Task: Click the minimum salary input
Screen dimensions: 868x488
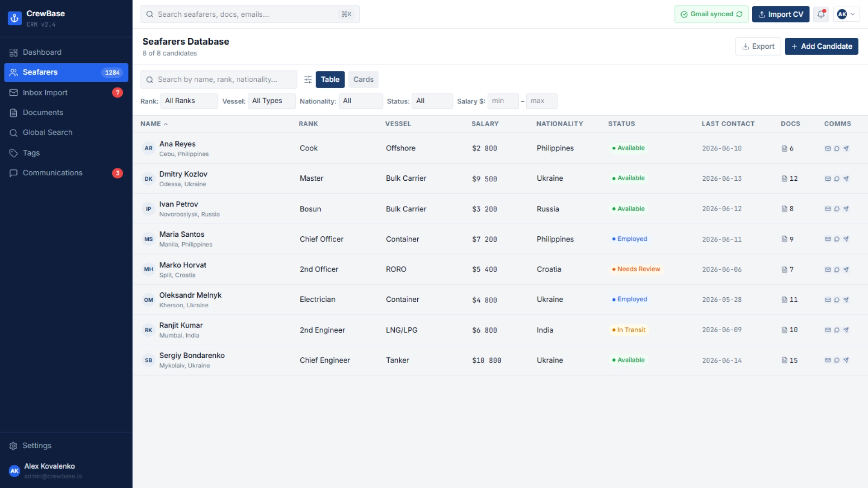Action: point(503,101)
